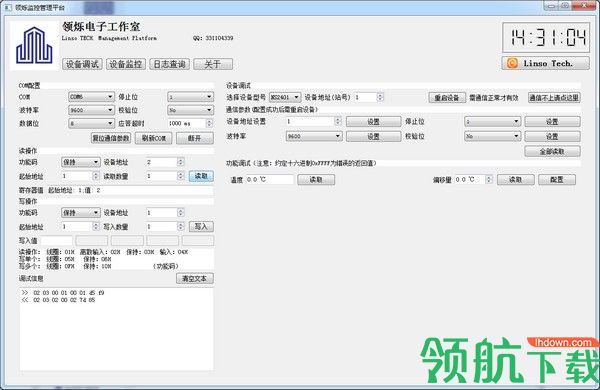Screen dimensions: 600x390
Task: Click the Linso Tech. button
Action: point(546,63)
